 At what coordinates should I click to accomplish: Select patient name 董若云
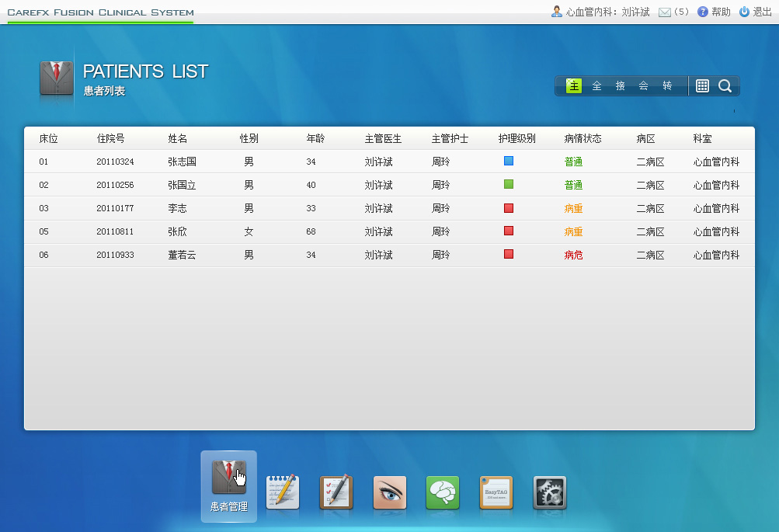pos(182,256)
